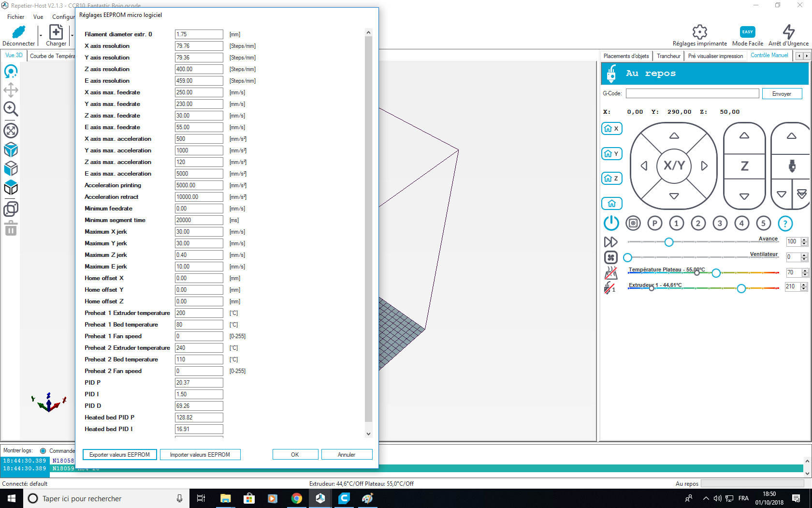Click the G-Code input field
812x508 pixels.
pos(693,93)
